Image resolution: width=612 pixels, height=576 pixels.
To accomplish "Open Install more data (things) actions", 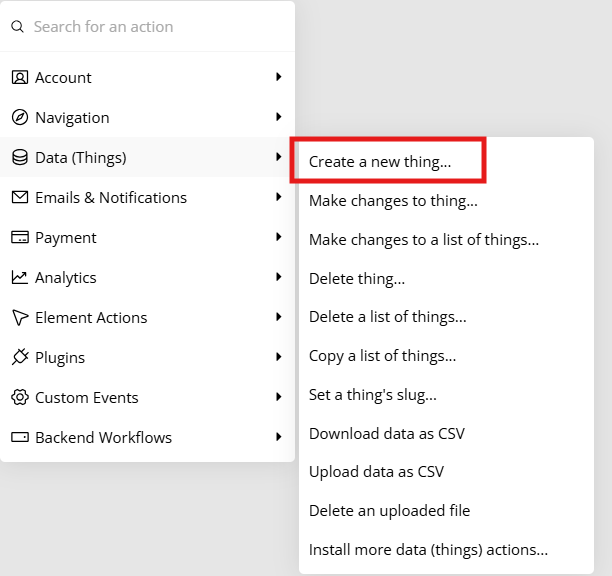I will [428, 549].
